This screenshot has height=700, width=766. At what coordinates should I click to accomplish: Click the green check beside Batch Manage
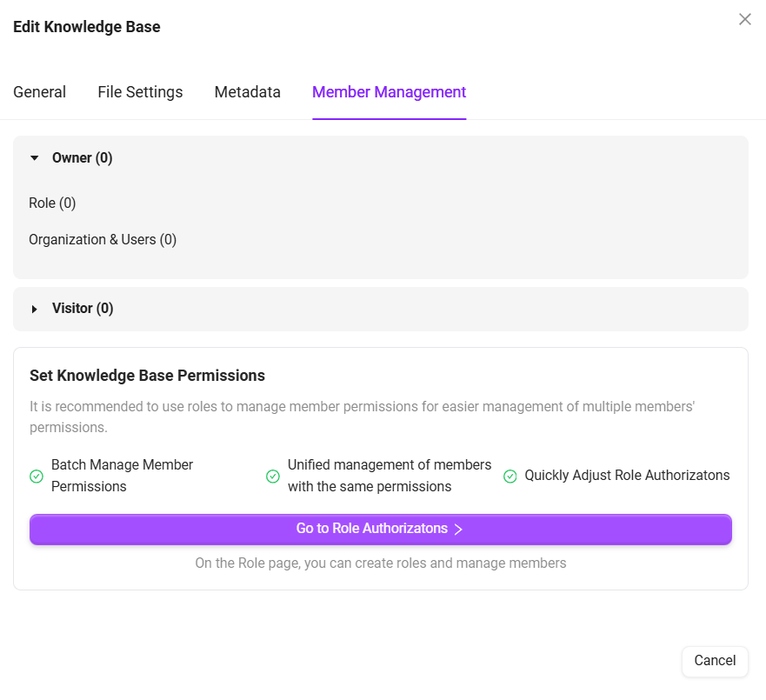[x=37, y=477]
